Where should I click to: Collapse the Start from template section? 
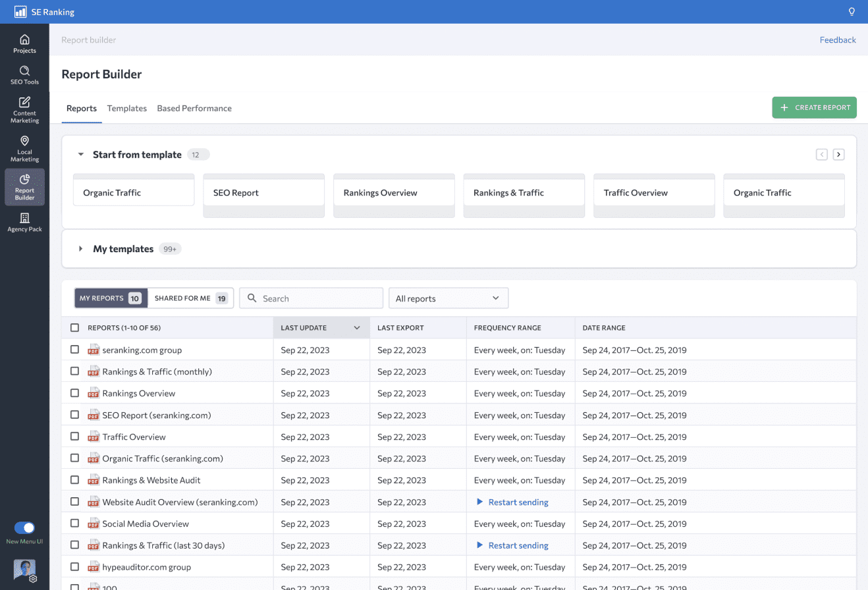coord(81,155)
